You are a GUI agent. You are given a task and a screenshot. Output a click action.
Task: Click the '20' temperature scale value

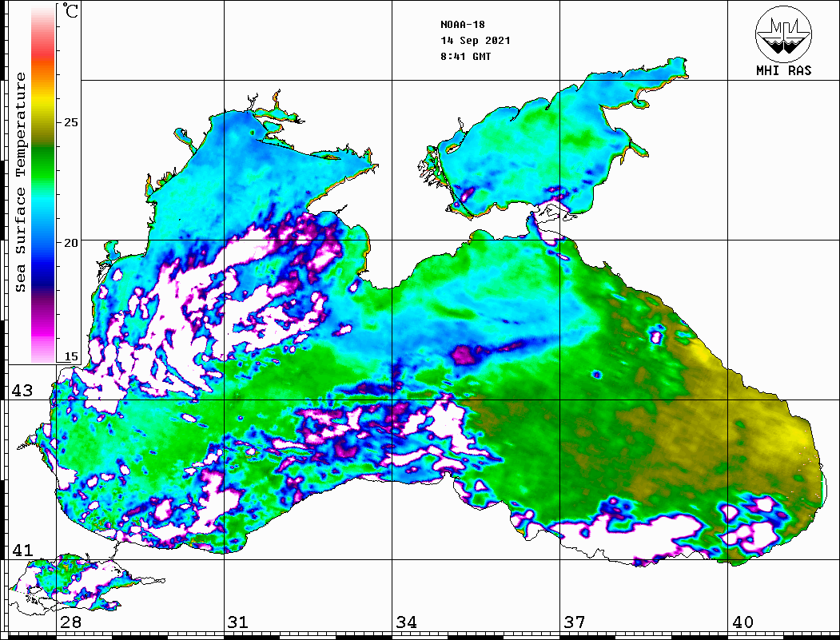click(70, 243)
